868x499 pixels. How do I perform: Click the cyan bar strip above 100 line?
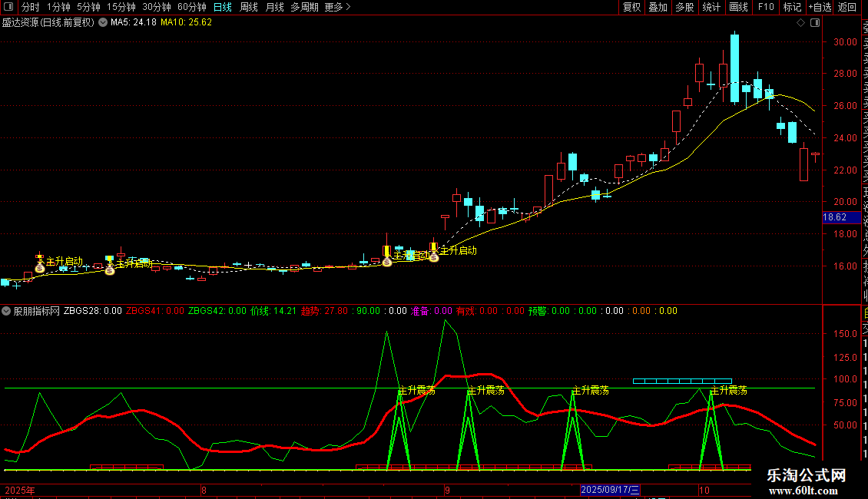click(x=683, y=382)
